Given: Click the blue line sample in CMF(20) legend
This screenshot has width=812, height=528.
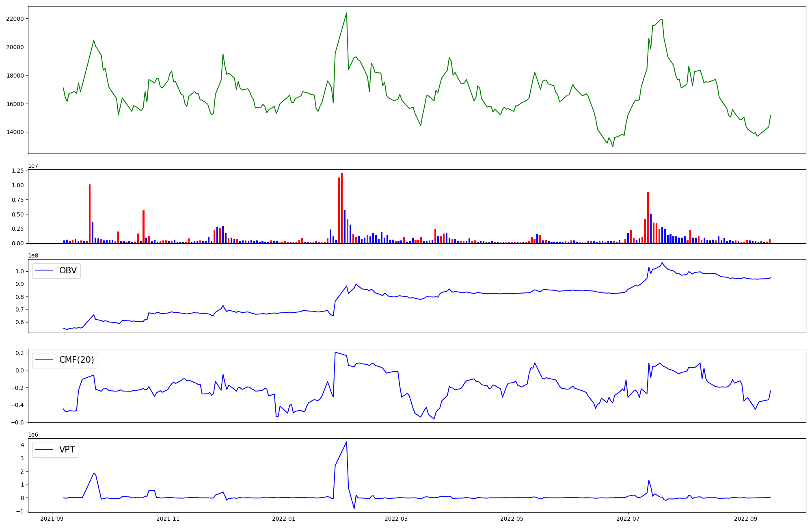Looking at the screenshot, I should 44,360.
